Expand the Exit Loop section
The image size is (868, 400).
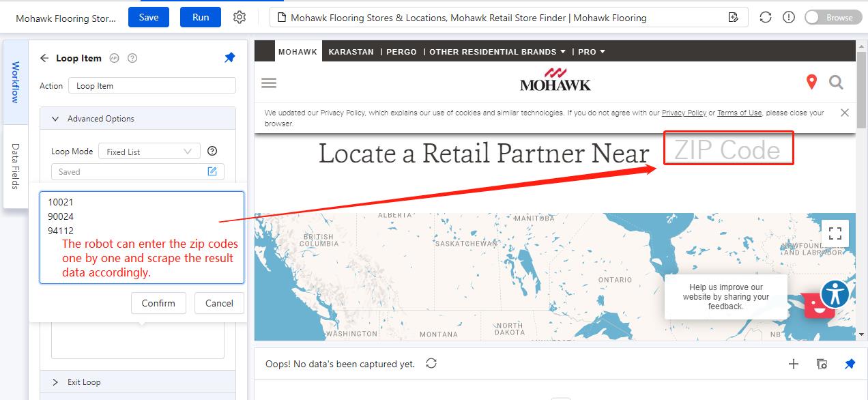coord(138,382)
